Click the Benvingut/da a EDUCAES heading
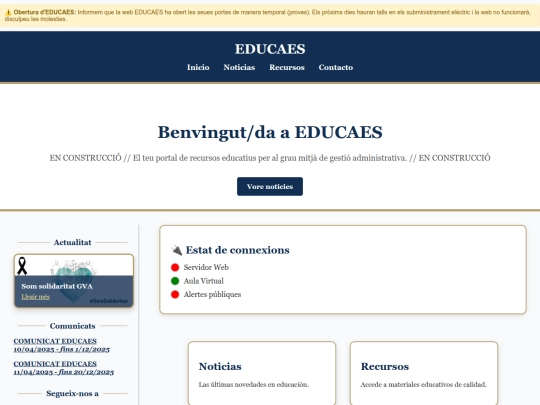540x405 pixels. pos(270,132)
